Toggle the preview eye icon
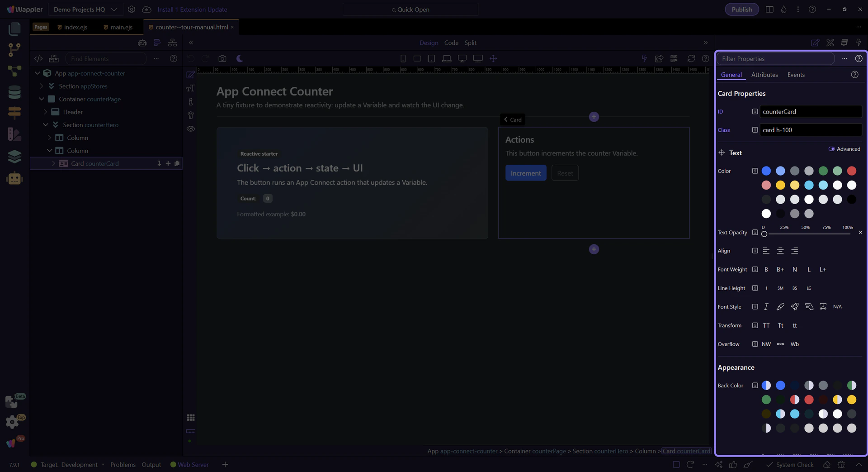Viewport: 868px width, 472px height. [x=191, y=129]
